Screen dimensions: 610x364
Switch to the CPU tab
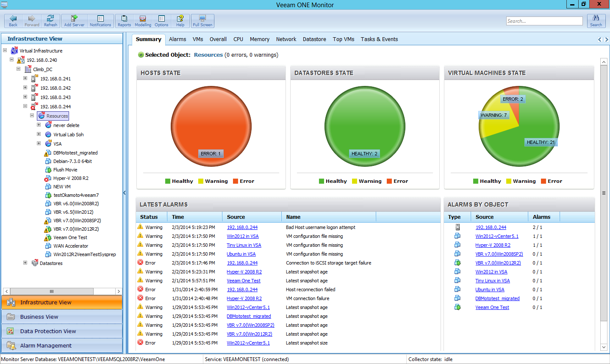click(x=238, y=39)
